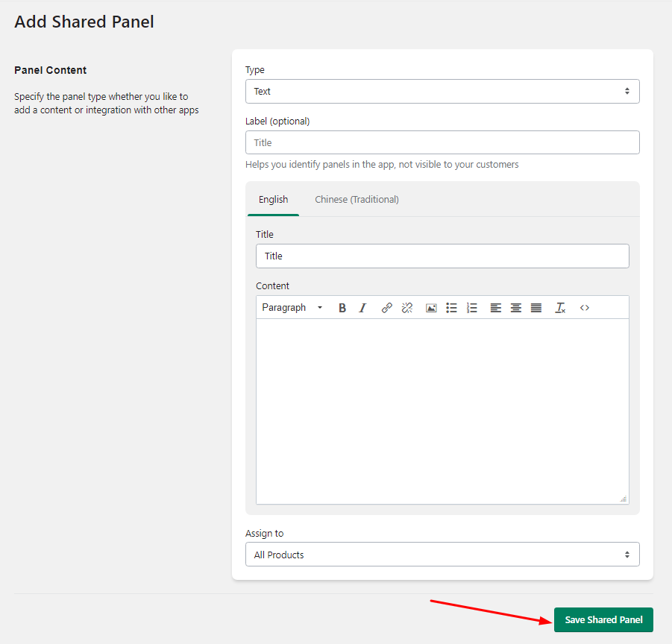Expand the Paragraph style dropdown
The width and height of the screenshot is (672, 644).
pyautogui.click(x=292, y=308)
